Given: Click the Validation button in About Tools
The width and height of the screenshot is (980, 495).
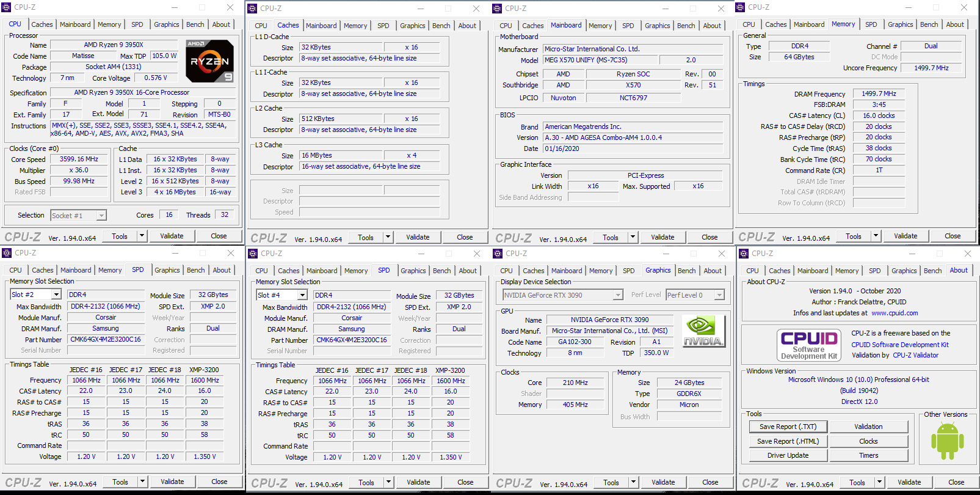Looking at the screenshot, I should pos(869,427).
